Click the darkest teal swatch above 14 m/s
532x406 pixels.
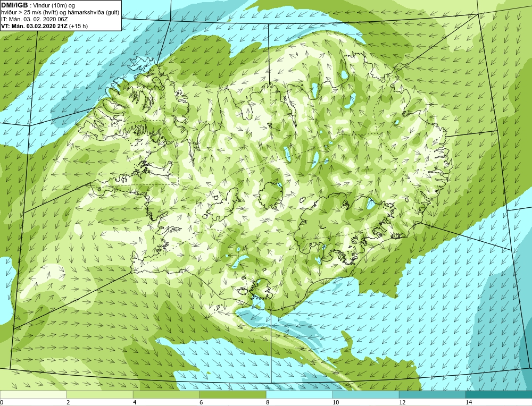coord(499,394)
